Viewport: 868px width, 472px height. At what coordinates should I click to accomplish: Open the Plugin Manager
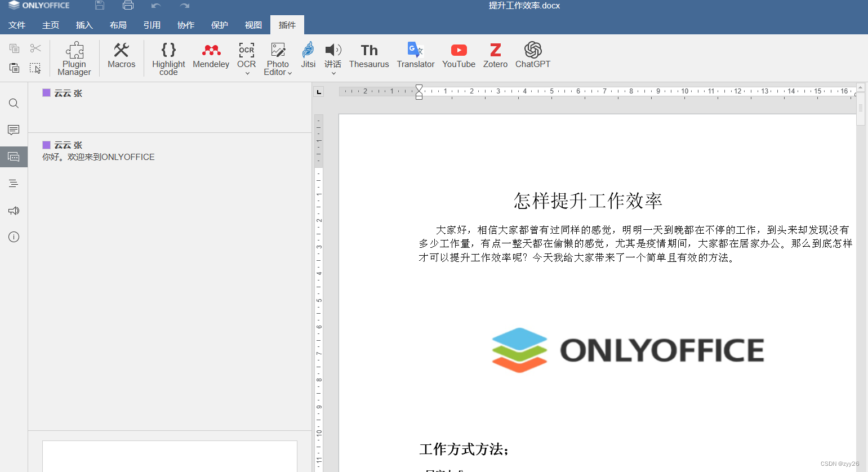(74, 58)
